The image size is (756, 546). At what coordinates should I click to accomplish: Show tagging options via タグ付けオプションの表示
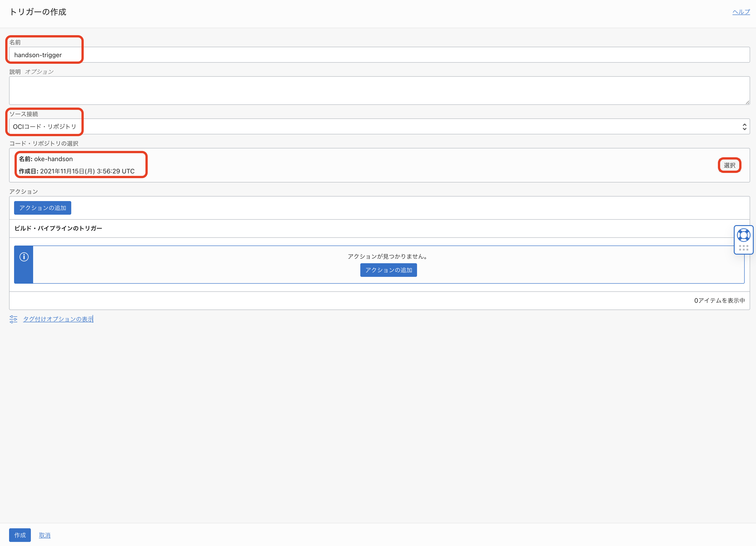pos(58,319)
